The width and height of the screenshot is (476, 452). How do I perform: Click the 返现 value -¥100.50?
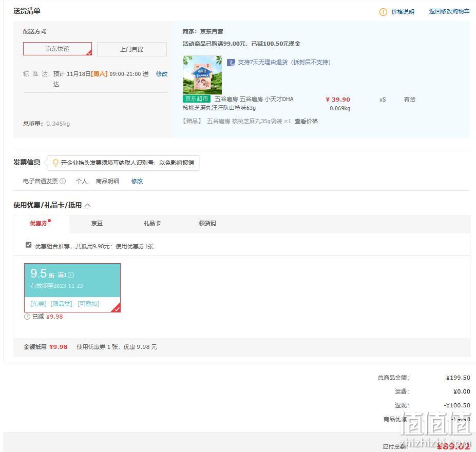pos(457,405)
